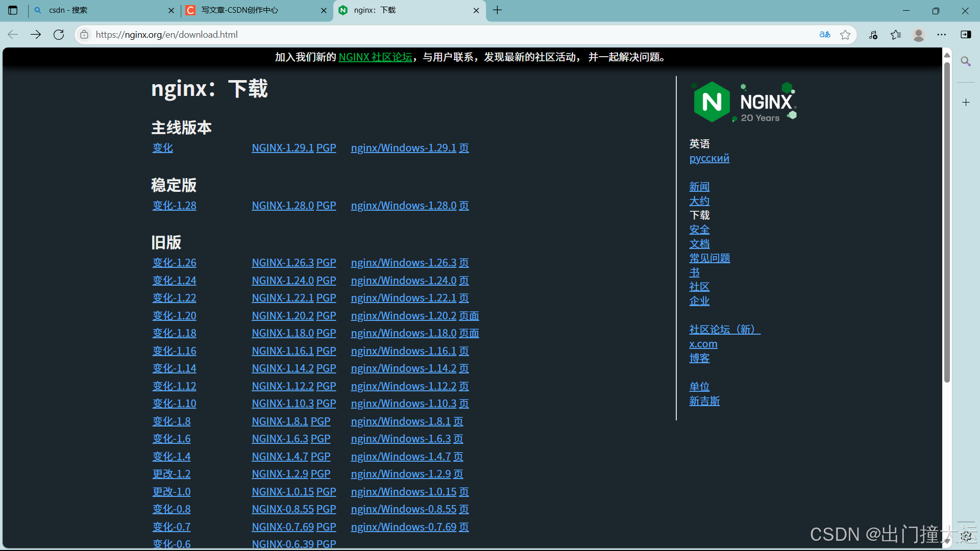980x551 pixels.
Task: Download nginx/Windows-1.6.3
Action: [x=401, y=439]
